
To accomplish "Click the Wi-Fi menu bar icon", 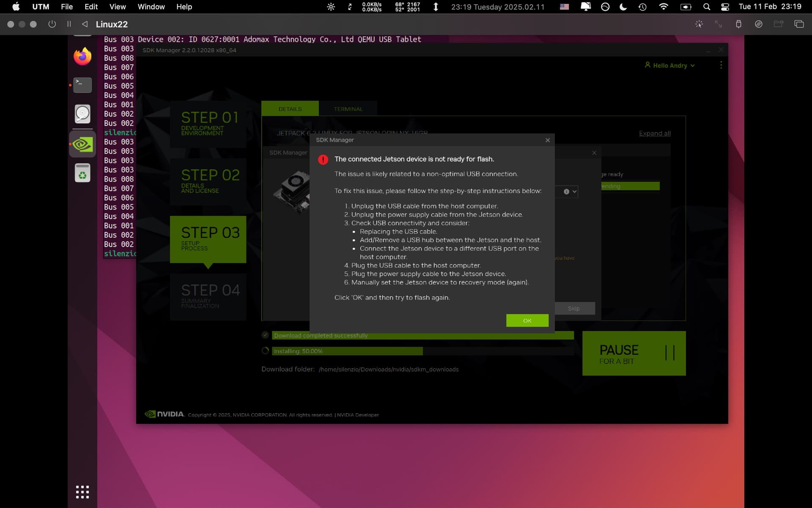I will pyautogui.click(x=664, y=7).
